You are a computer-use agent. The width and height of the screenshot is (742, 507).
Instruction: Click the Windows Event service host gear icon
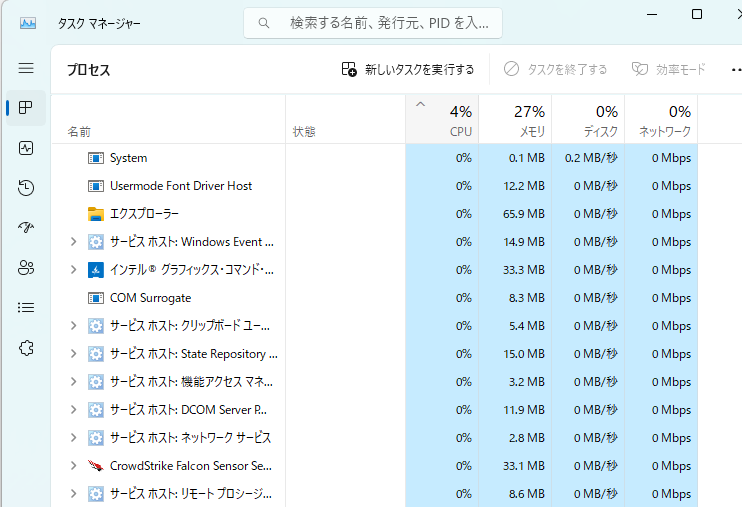(96, 242)
